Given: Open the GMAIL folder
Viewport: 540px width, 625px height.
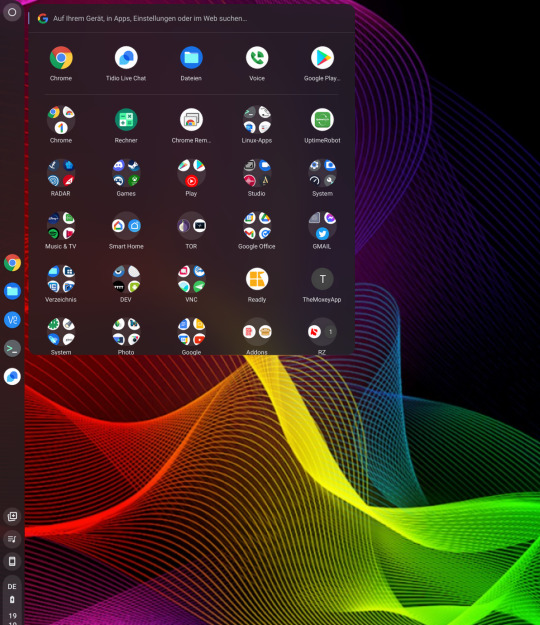Looking at the screenshot, I should tap(322, 226).
